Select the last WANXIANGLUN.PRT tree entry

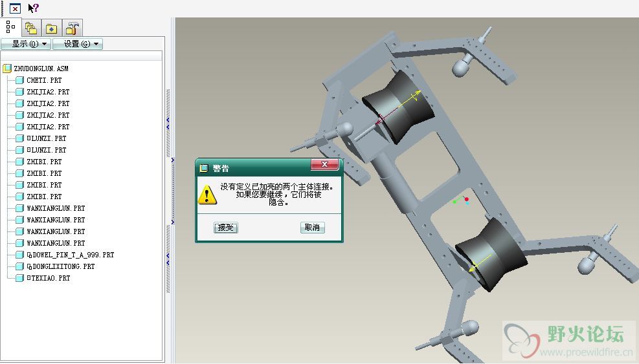56,243
